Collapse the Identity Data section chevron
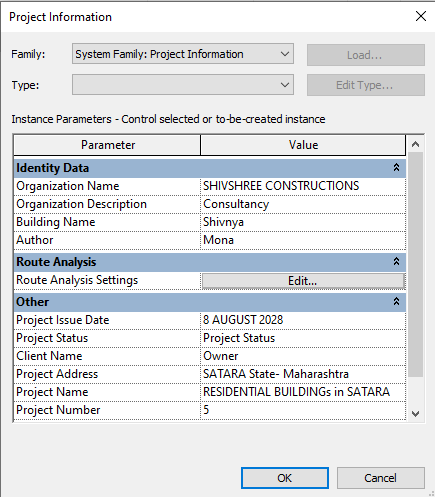Screen dimensions: 435x497 [x=396, y=167]
